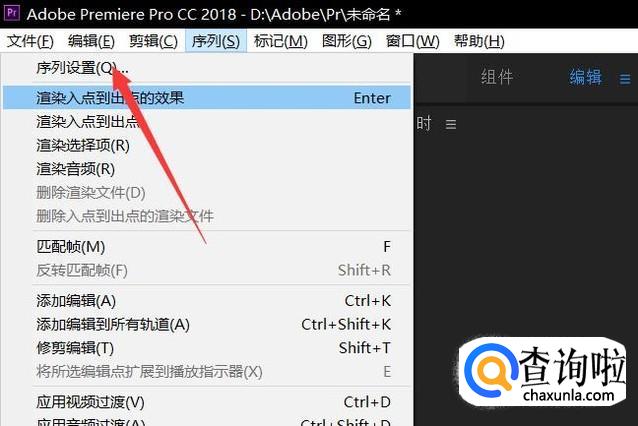Open the 窗口(W) menu
The height and width of the screenshot is (426, 638).
click(413, 41)
